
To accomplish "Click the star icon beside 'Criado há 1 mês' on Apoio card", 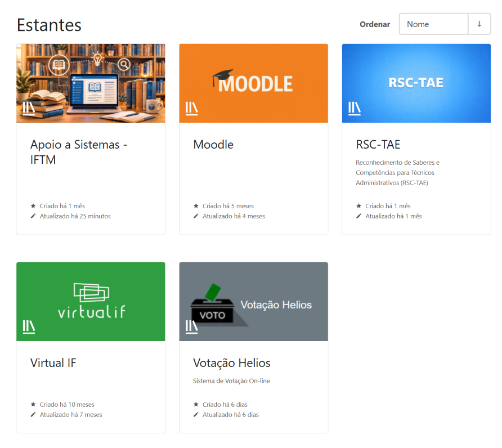I will 33,206.
